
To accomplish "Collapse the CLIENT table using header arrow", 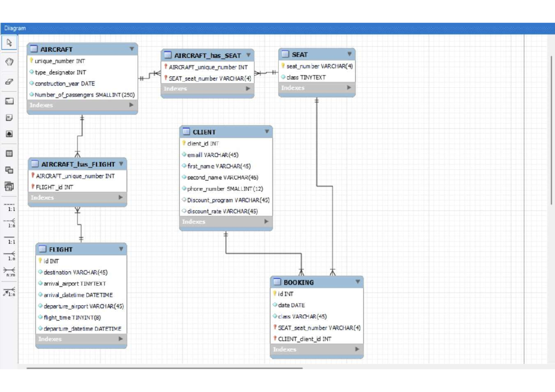I will [x=266, y=132].
